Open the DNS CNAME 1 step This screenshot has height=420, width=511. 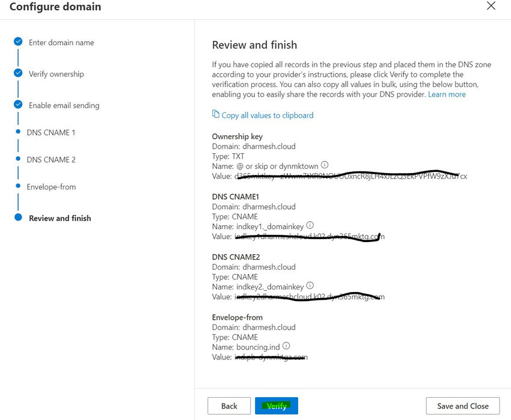click(x=51, y=132)
